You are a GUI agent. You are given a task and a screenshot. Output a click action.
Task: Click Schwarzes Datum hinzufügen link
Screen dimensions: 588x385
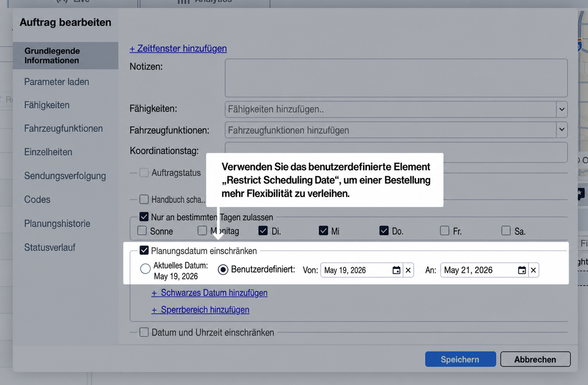210,293
